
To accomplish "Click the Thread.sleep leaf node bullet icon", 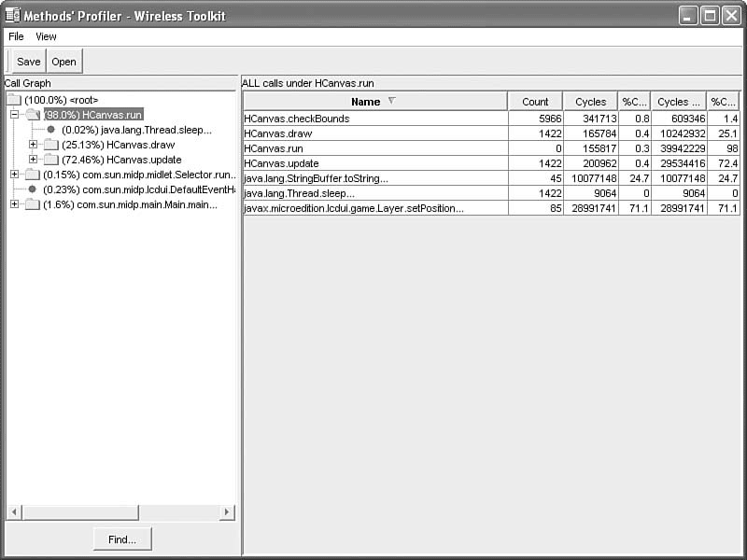I will (x=50, y=130).
